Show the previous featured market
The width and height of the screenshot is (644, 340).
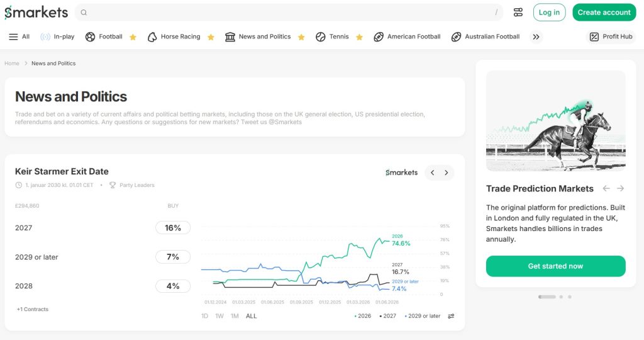coord(432,173)
